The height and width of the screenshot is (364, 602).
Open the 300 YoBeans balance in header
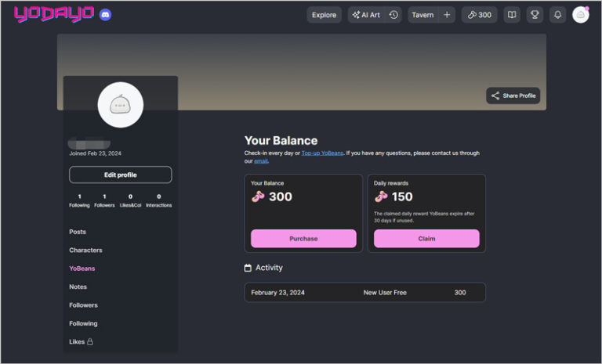479,15
